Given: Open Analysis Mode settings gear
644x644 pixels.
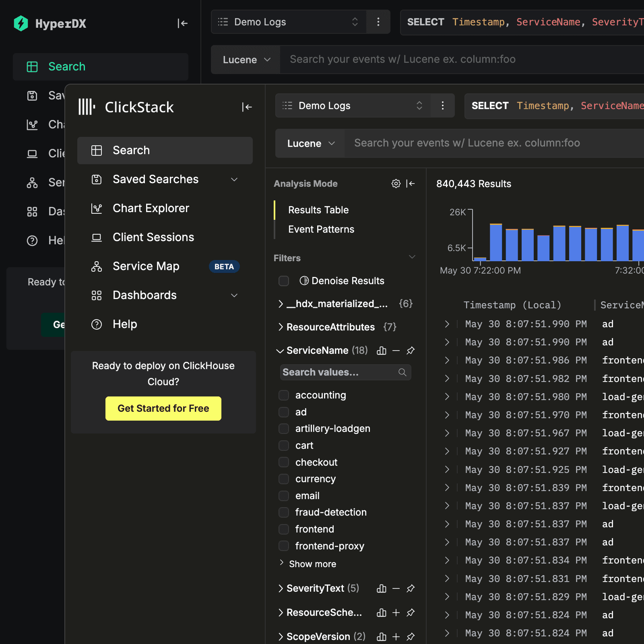Looking at the screenshot, I should coord(396,184).
